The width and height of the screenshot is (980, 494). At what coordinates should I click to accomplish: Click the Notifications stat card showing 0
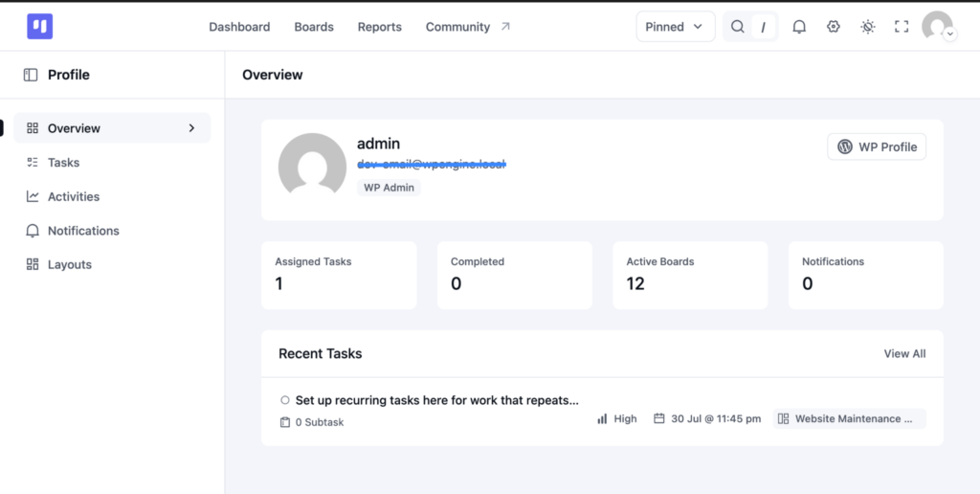[x=865, y=275]
